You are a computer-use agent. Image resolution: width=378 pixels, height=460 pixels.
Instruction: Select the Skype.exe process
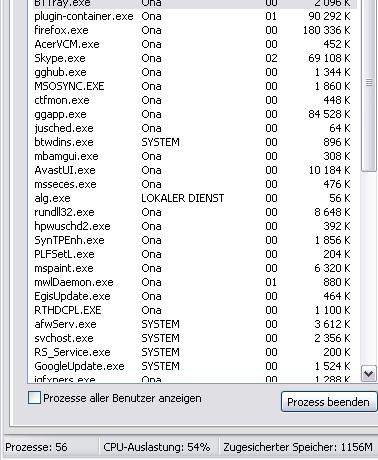tap(192, 58)
